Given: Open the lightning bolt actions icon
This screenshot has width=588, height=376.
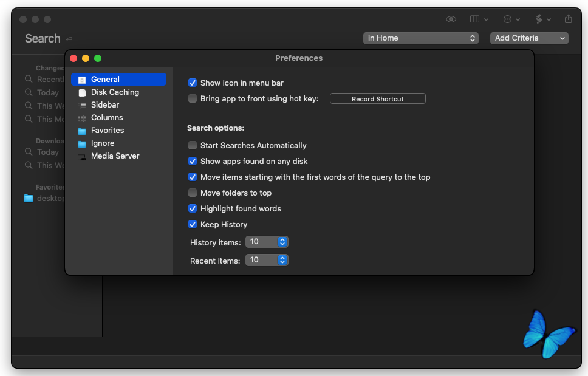Looking at the screenshot, I should pyautogui.click(x=538, y=19).
